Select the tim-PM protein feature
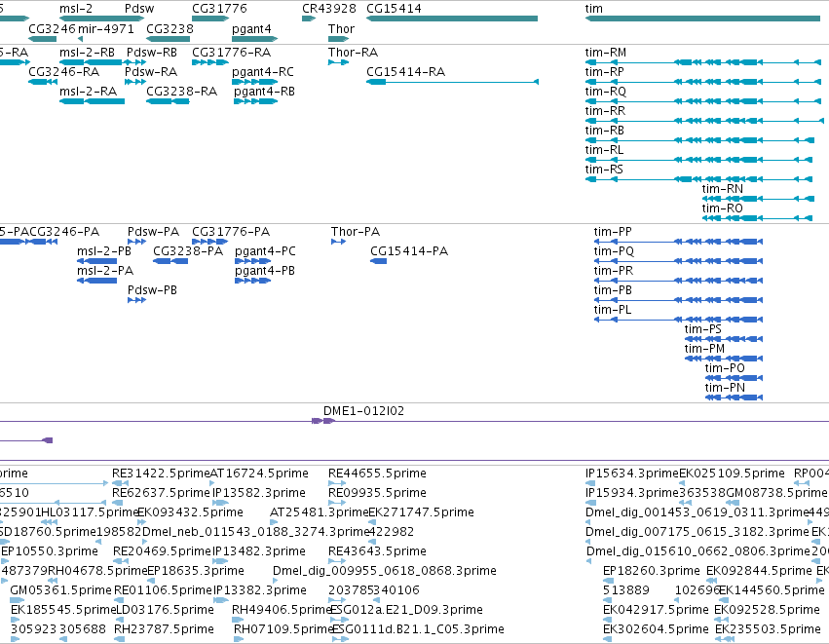The width and height of the screenshot is (829, 644). [724, 359]
